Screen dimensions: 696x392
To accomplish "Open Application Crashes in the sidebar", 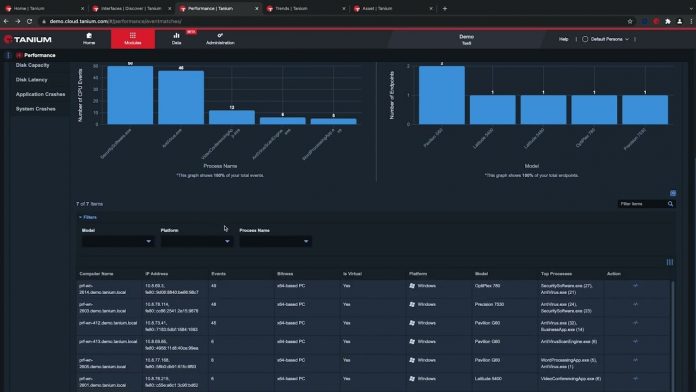I will (40, 95).
